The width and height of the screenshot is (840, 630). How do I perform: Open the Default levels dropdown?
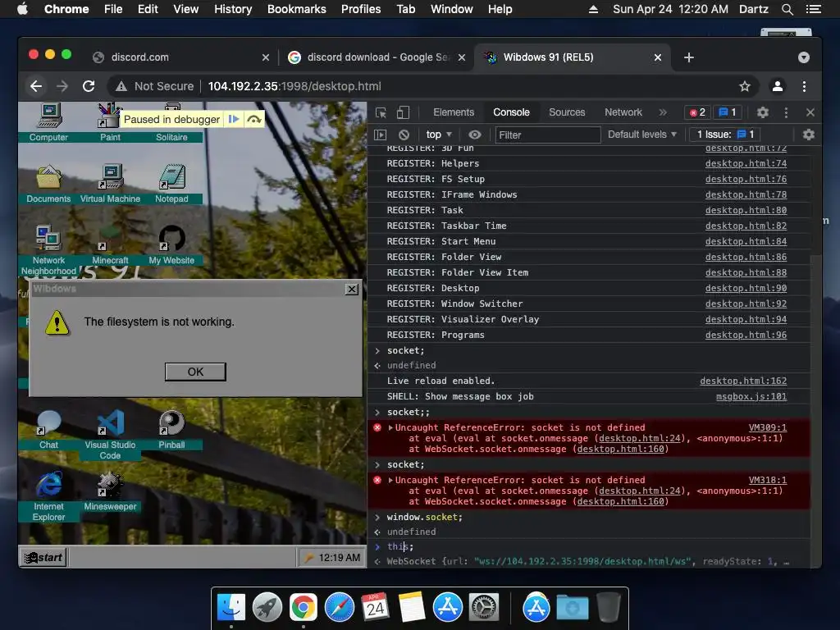pos(641,135)
